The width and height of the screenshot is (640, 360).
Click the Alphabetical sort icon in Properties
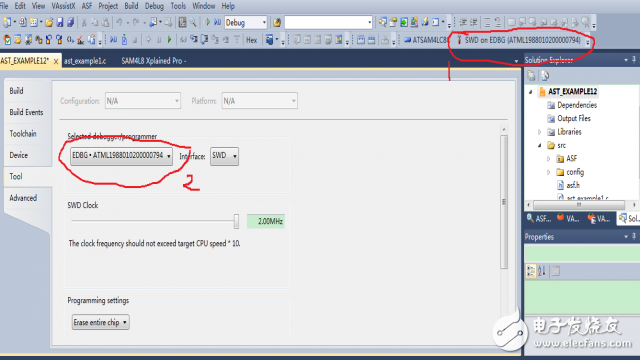click(542, 271)
